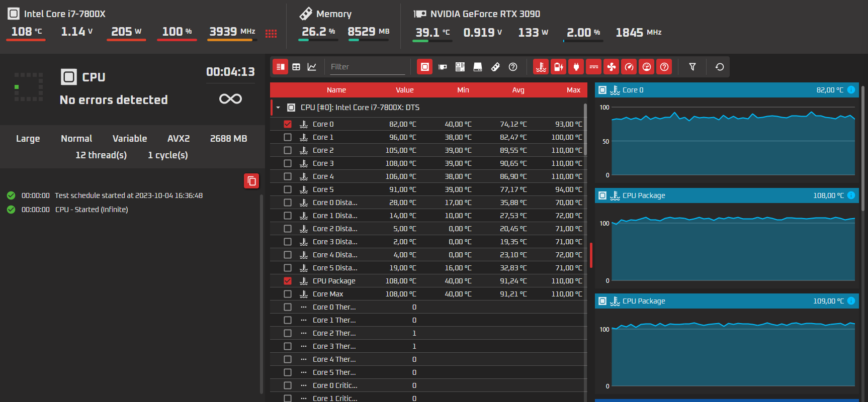Open info icon on the 109,00 °C CPU Package graph
Screen dimensions: 868x402
851,301
